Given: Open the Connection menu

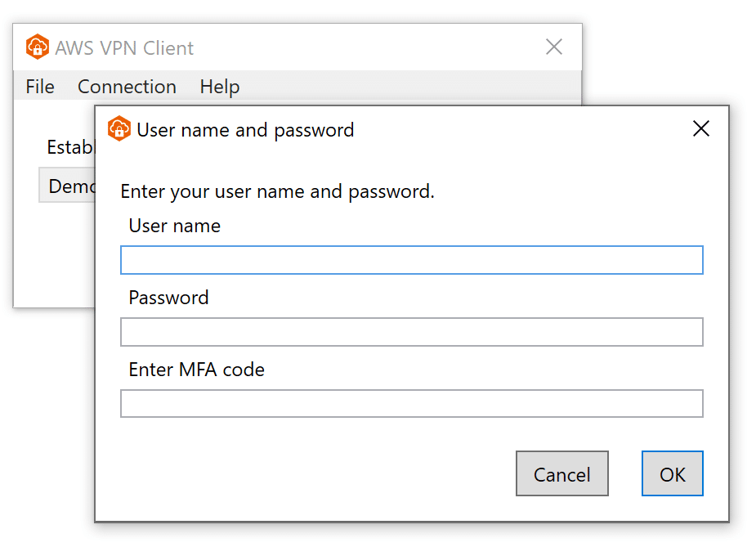Looking at the screenshot, I should point(127,87).
